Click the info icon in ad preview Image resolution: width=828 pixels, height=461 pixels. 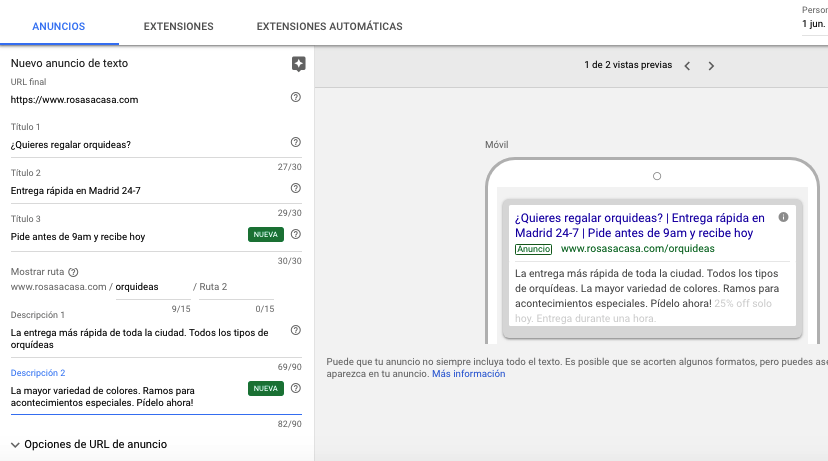783,217
